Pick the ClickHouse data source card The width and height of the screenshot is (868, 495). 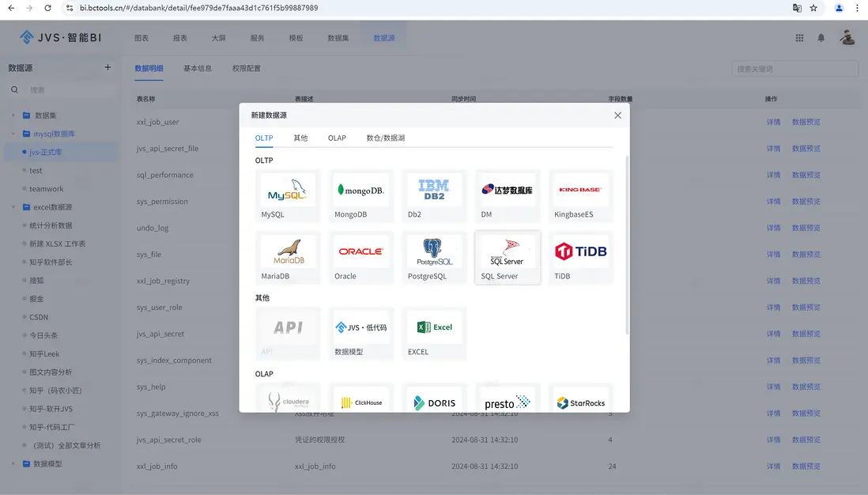coord(360,398)
